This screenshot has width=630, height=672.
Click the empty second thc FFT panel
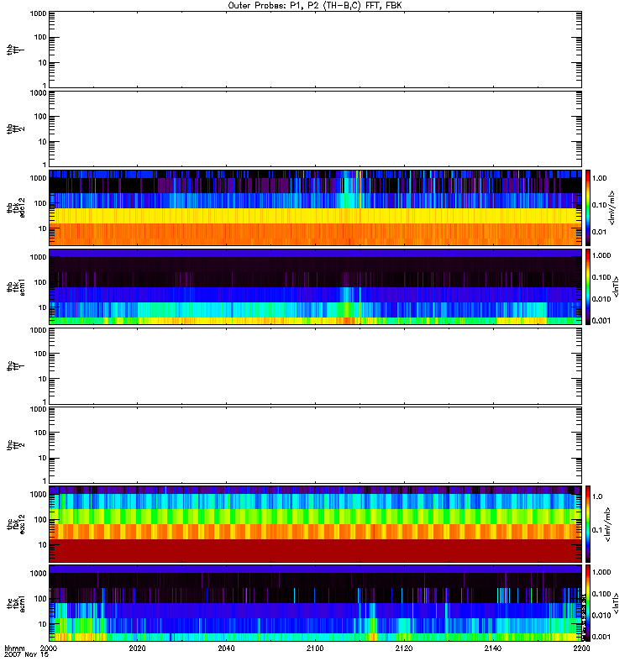(316, 445)
